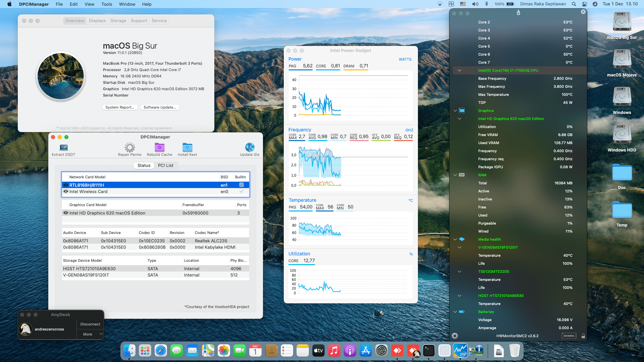Collapse the Intel Core i7-7700HQ CPU group
Viewport: 644px width, 362px height.
pos(460,70)
